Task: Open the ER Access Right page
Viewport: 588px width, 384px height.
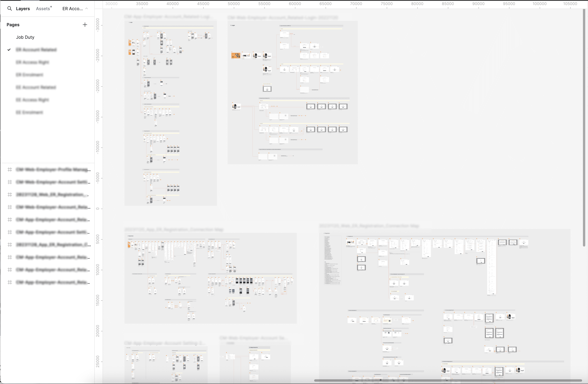Action: pos(32,62)
